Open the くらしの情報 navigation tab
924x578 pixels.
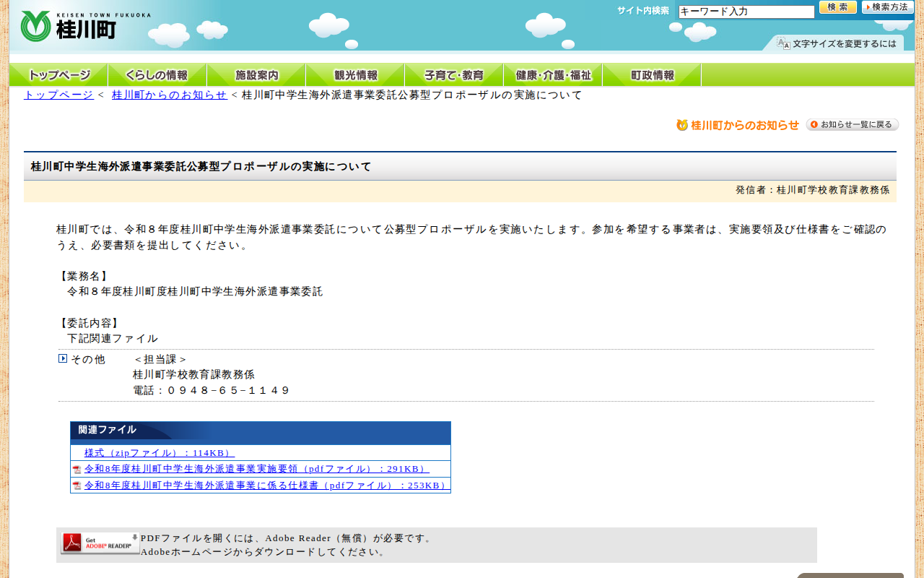157,75
